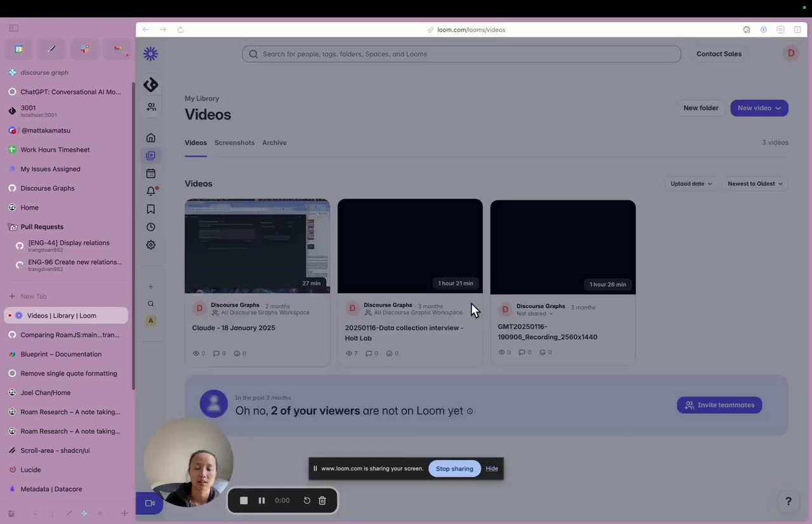Open the ChatGPT browser tab
812x524 pixels.
click(x=67, y=92)
